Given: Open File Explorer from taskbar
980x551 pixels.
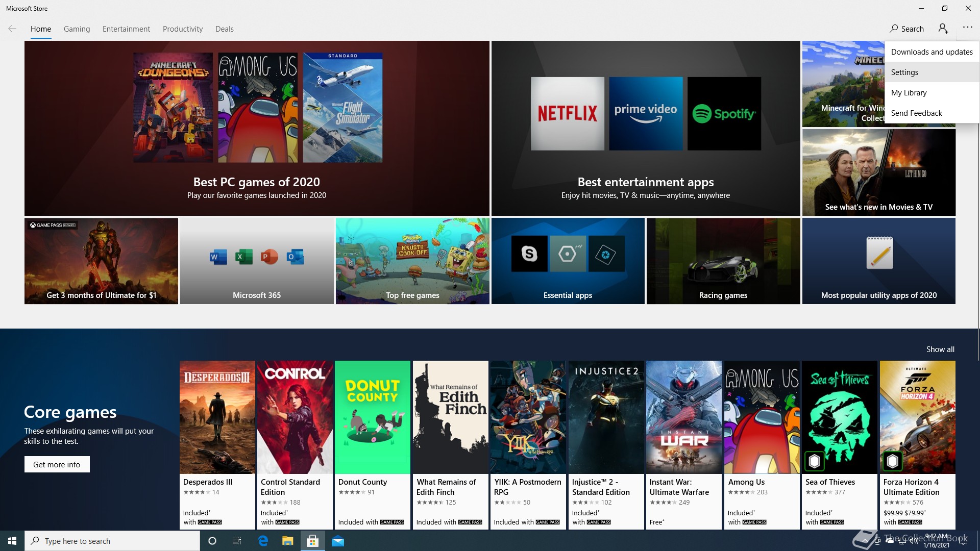Looking at the screenshot, I should (288, 541).
